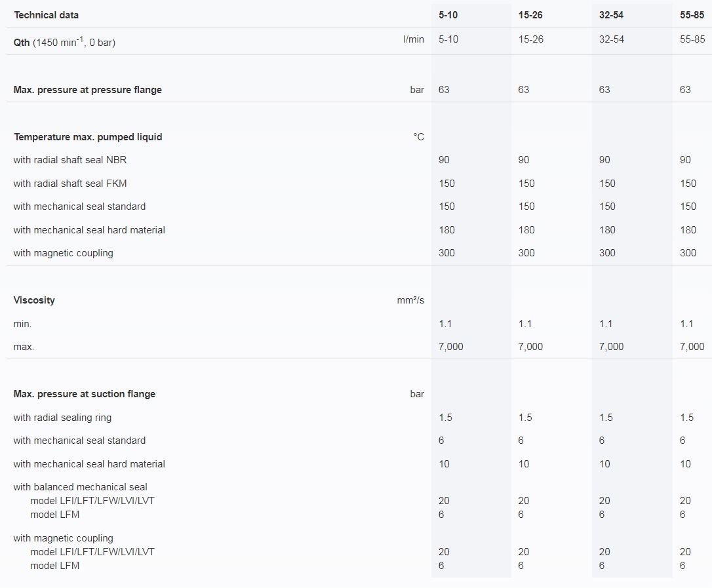Click the mm²/s unit label

pyautogui.click(x=410, y=300)
